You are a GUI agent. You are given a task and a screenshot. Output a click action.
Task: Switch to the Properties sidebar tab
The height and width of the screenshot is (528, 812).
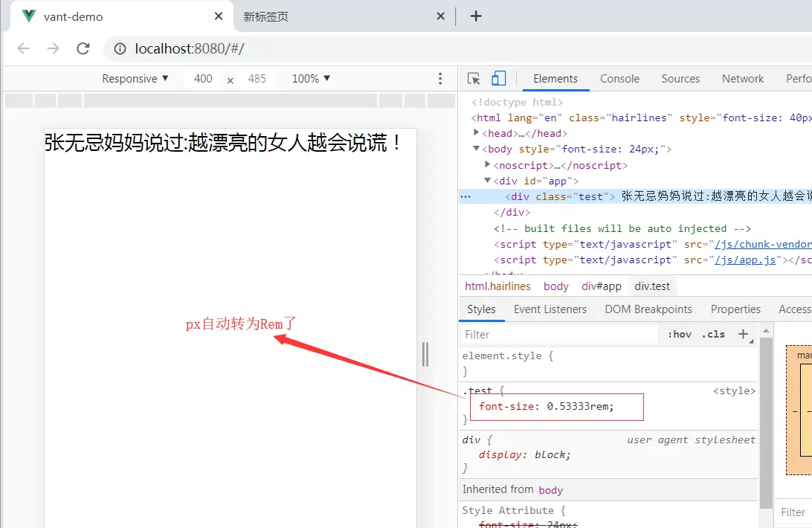pyautogui.click(x=735, y=309)
